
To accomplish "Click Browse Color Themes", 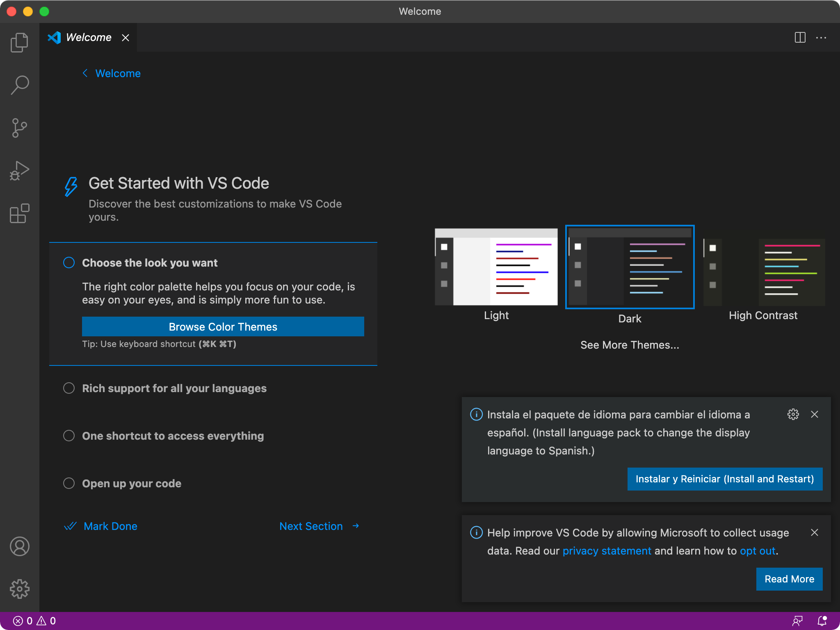I will tap(223, 326).
